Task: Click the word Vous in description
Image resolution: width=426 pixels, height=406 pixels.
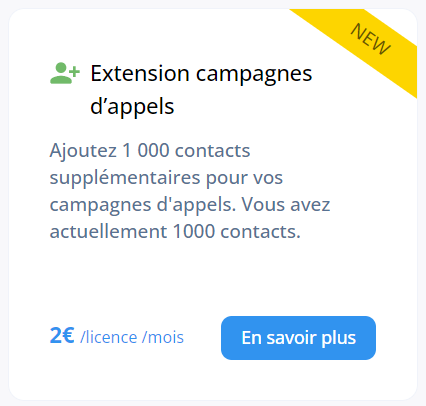Action: pos(263,204)
